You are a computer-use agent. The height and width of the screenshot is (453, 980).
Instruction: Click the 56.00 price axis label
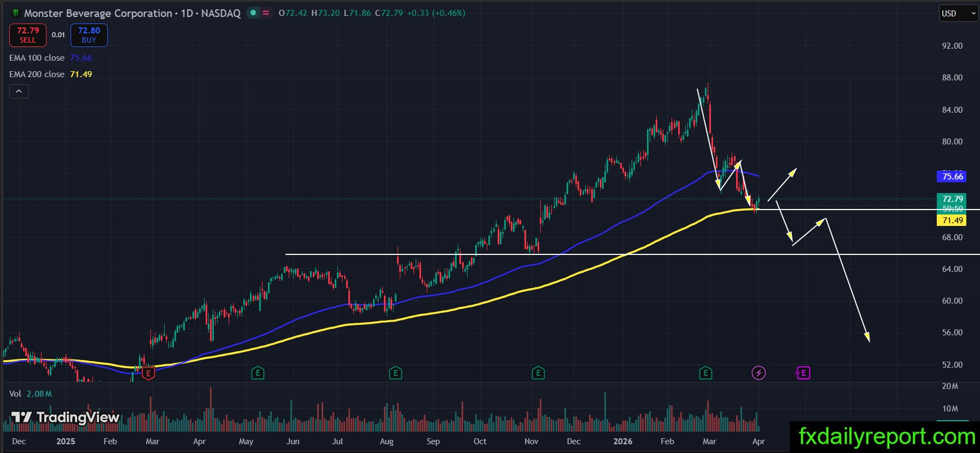tap(952, 333)
